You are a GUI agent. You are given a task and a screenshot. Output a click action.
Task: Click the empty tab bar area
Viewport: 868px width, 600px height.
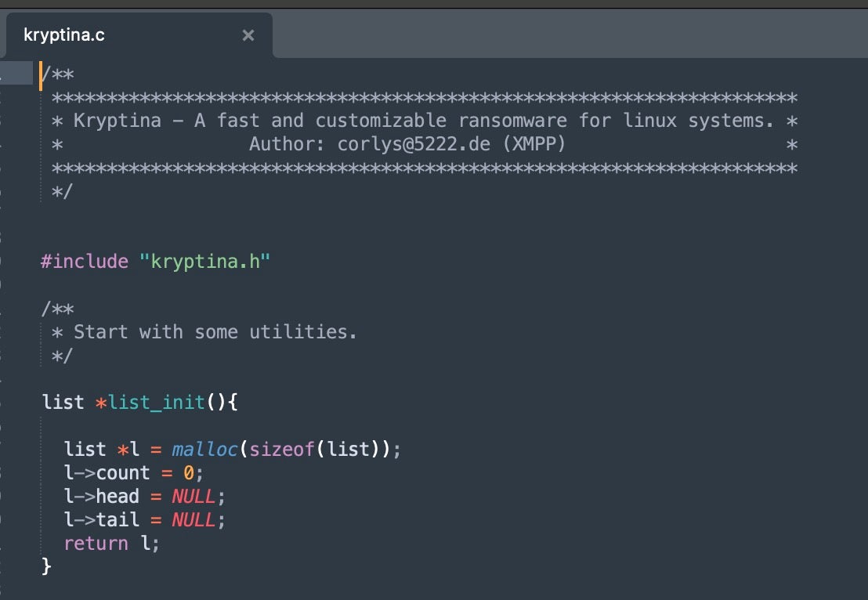coord(564,35)
